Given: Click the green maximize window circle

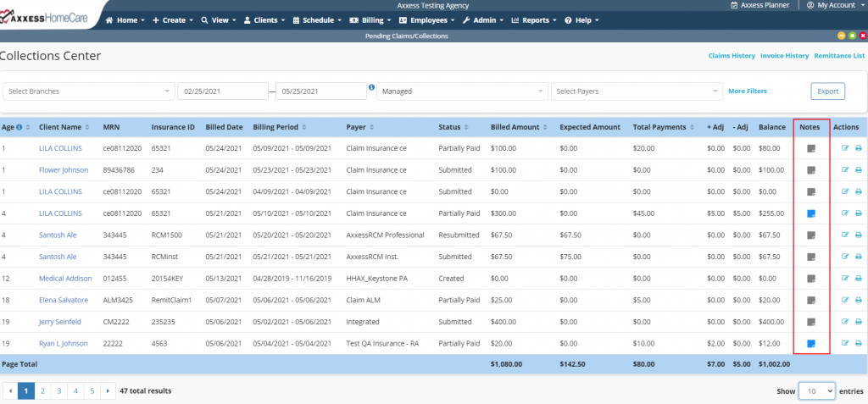Looking at the screenshot, I should pos(852,36).
